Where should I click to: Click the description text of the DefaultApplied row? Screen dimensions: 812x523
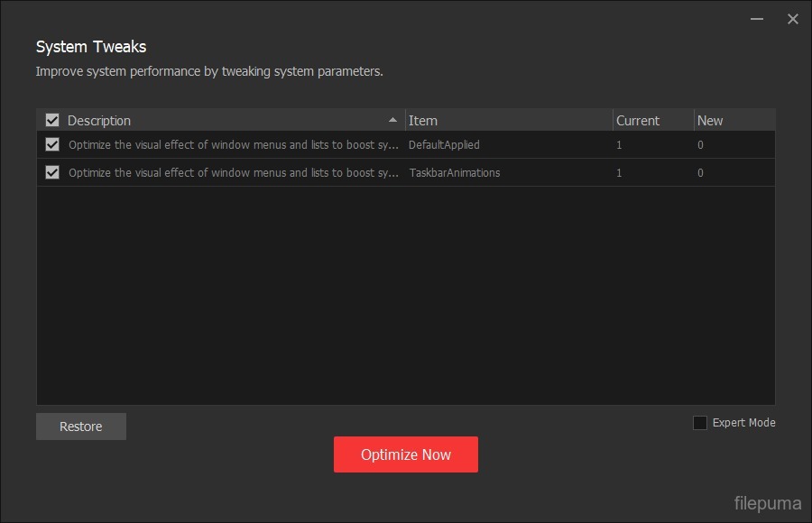[x=234, y=145]
